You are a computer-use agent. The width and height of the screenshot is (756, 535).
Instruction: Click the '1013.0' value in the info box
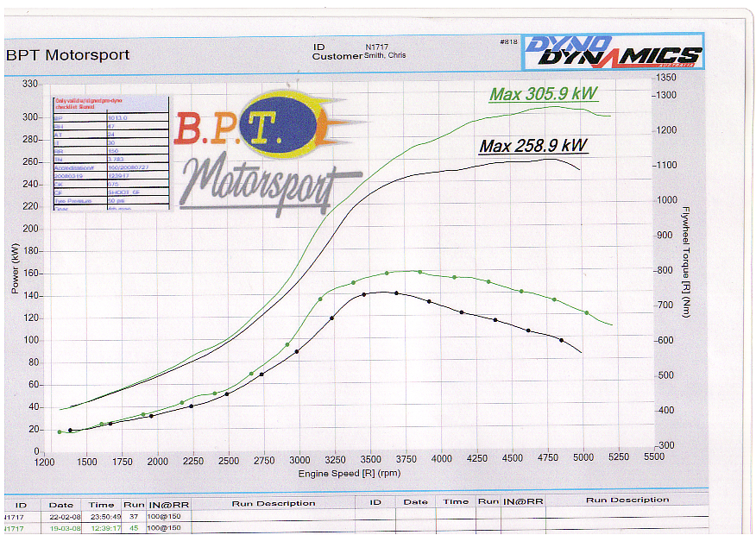pos(117,117)
